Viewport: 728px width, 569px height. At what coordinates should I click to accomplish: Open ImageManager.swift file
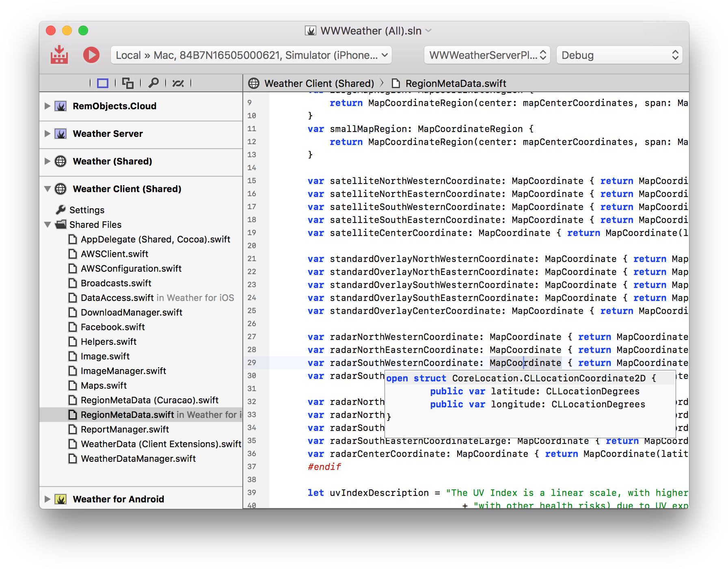pos(123,371)
